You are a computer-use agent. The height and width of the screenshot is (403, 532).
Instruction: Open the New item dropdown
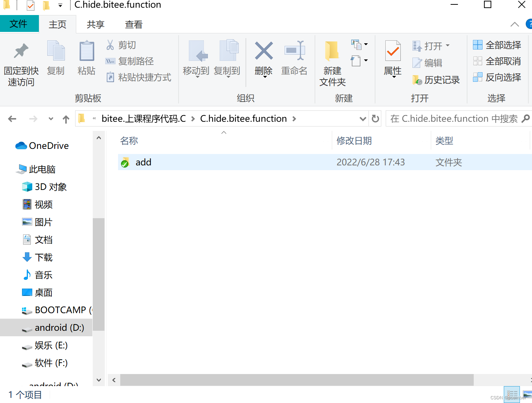click(x=359, y=45)
